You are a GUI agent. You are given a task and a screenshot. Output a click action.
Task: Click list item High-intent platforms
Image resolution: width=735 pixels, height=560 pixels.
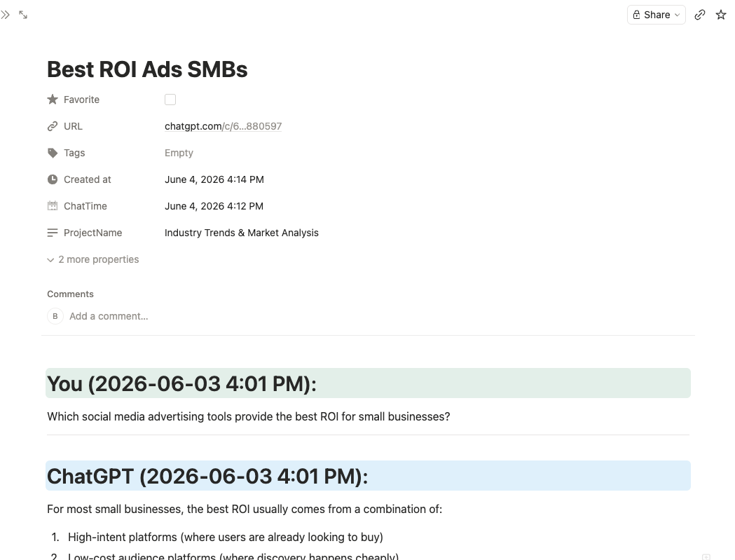[x=226, y=537]
